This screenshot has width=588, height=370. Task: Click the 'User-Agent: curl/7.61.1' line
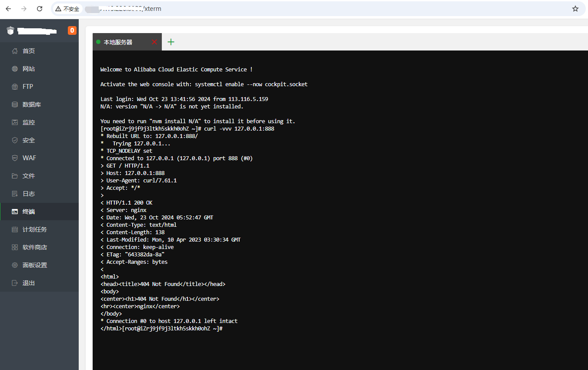pyautogui.click(x=139, y=181)
